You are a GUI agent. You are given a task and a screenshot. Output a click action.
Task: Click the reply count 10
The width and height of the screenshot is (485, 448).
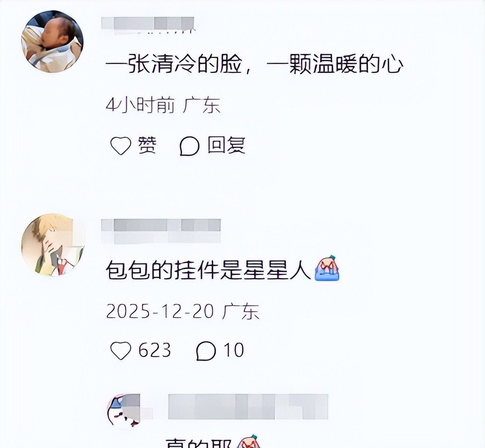coord(234,350)
